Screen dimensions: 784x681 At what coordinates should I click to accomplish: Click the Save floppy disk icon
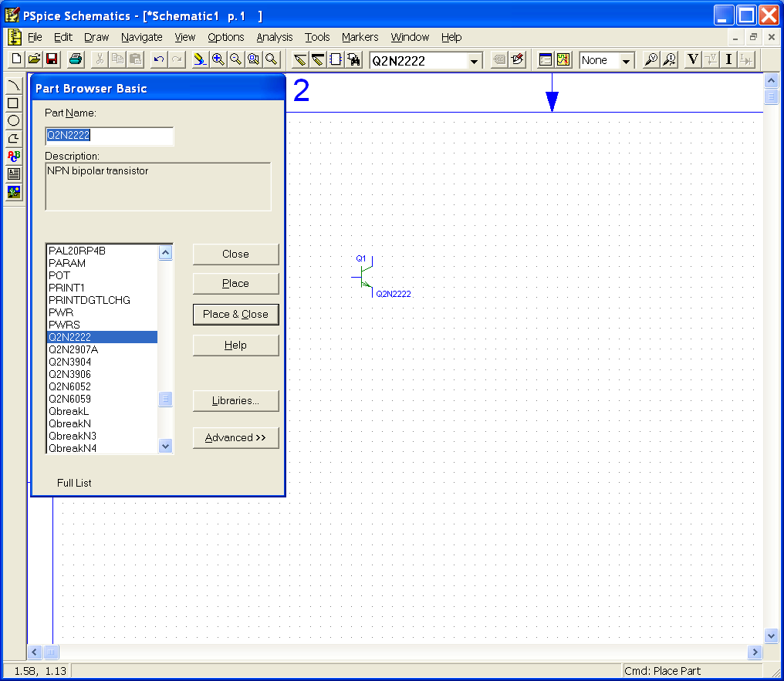pos(52,59)
